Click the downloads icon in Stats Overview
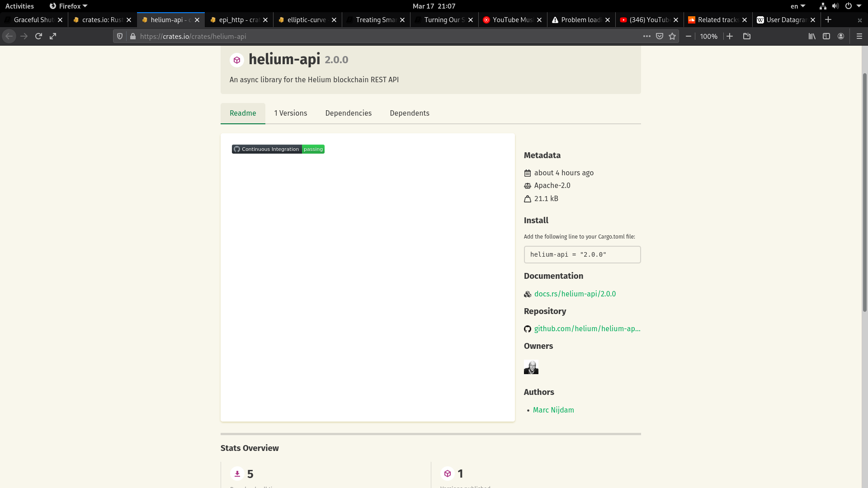The width and height of the screenshot is (868, 488). (237, 474)
